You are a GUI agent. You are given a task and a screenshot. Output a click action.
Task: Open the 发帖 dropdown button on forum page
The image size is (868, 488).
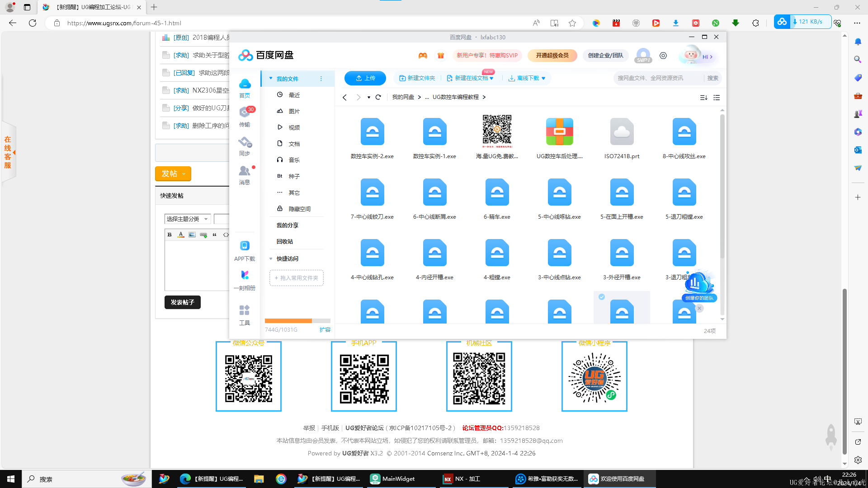pyautogui.click(x=173, y=174)
